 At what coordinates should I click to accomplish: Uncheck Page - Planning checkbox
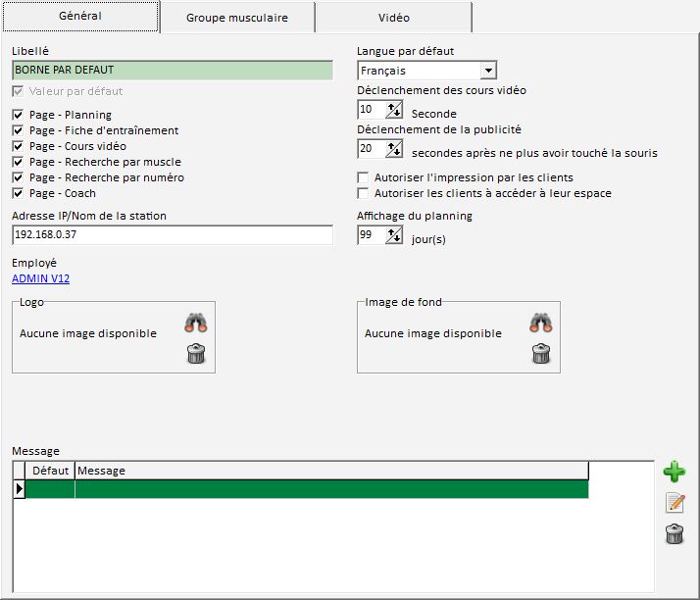click(x=18, y=115)
